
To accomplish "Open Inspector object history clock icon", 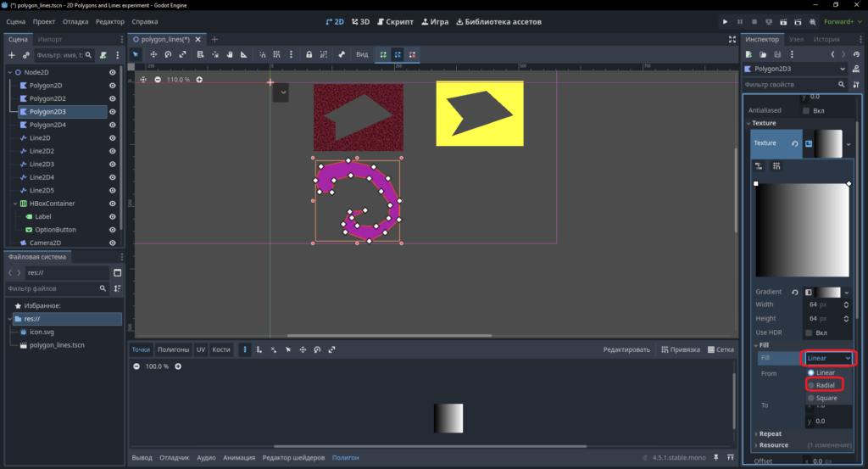I will coord(856,54).
